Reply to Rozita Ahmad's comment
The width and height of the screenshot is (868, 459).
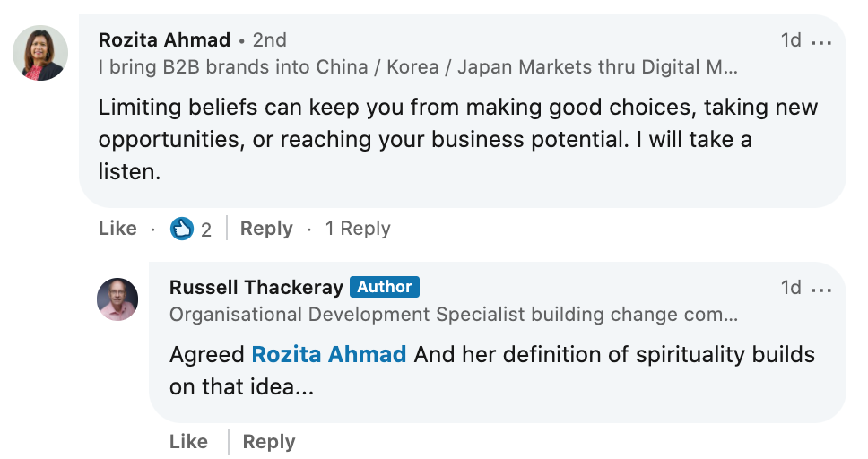[x=266, y=229]
